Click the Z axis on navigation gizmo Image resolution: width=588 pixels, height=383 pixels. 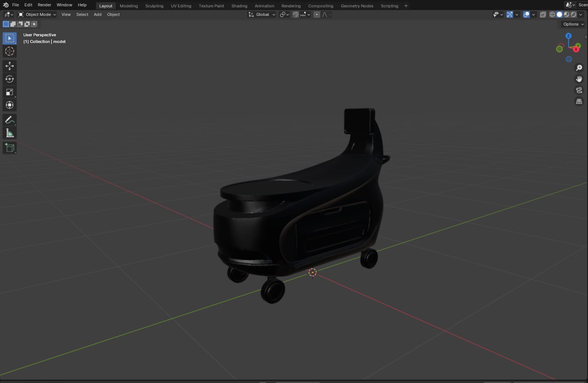569,36
